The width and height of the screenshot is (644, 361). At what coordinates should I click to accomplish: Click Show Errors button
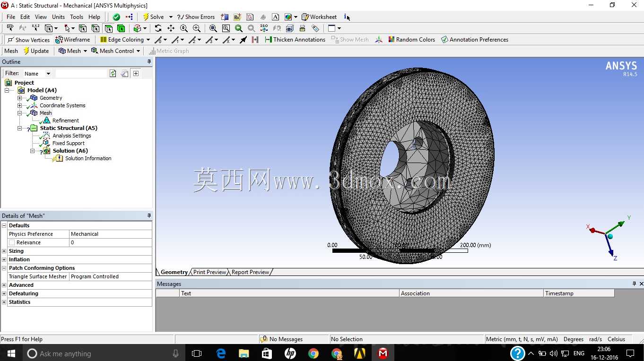point(196,17)
